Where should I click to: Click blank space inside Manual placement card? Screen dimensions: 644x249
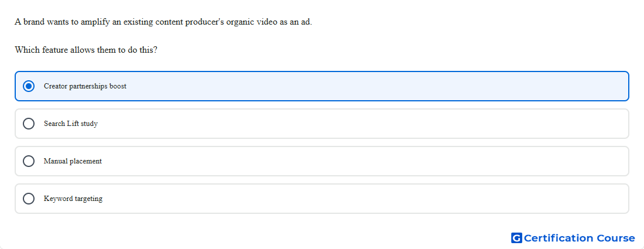(369, 161)
